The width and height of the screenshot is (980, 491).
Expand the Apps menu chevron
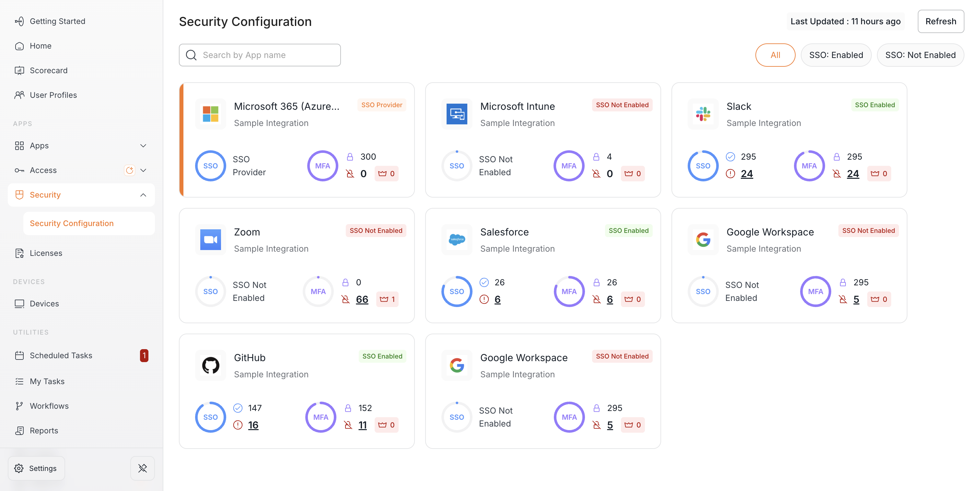(x=143, y=146)
